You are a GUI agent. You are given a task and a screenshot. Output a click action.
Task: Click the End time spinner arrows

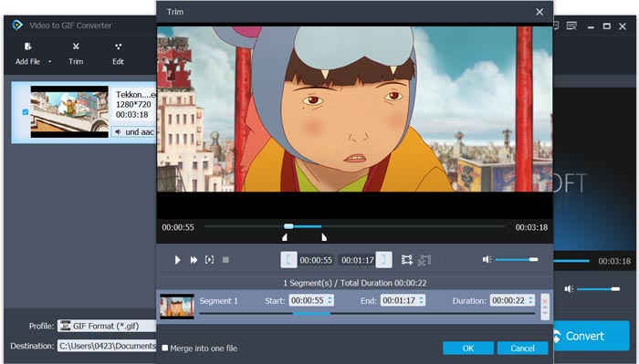[x=422, y=300]
